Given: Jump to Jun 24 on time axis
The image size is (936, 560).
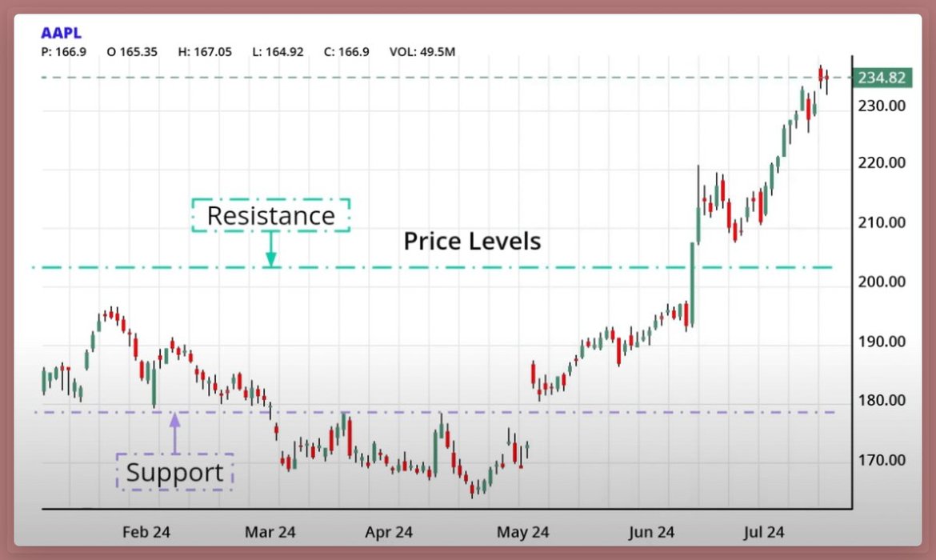Looking at the screenshot, I should [650, 532].
